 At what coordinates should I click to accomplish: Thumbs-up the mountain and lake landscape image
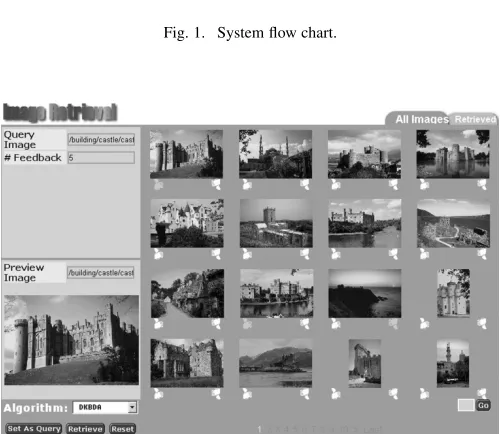pos(247,394)
